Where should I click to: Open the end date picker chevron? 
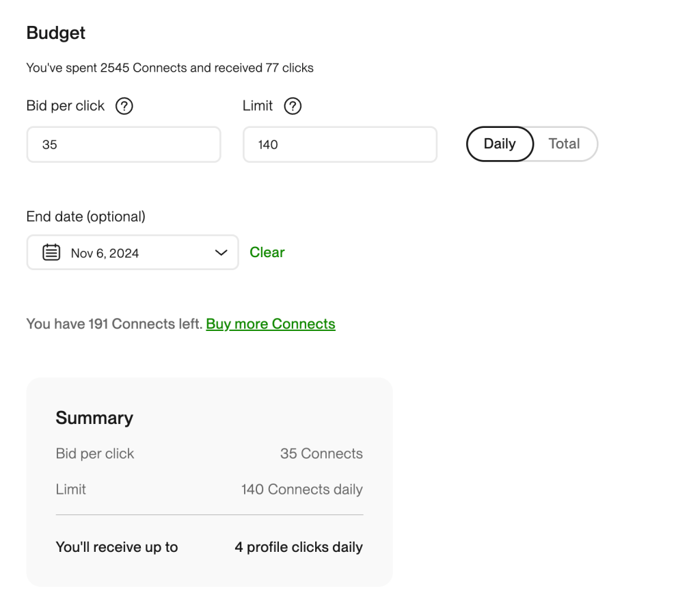(x=220, y=252)
